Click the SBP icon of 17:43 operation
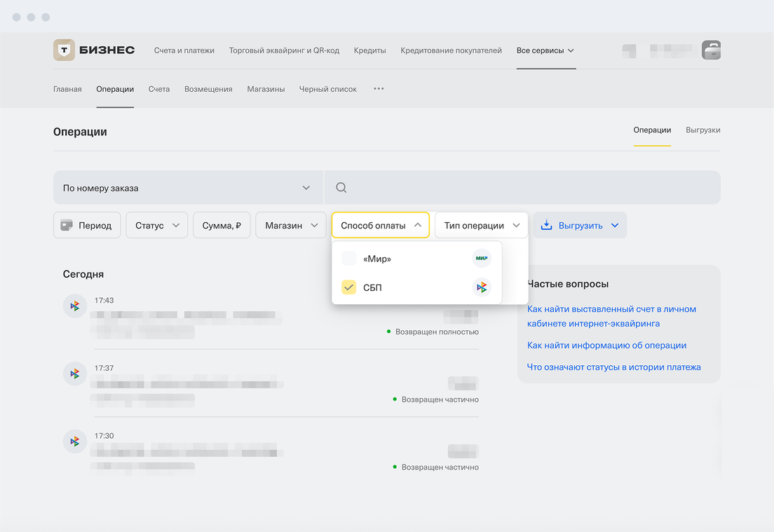This screenshot has height=532, width=774. tap(75, 306)
